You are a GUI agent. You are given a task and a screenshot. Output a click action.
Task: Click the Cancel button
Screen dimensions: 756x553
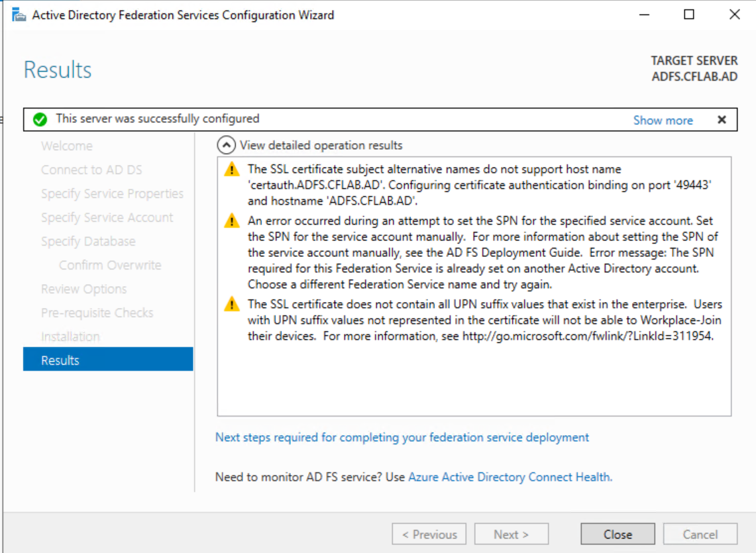pyautogui.click(x=700, y=534)
